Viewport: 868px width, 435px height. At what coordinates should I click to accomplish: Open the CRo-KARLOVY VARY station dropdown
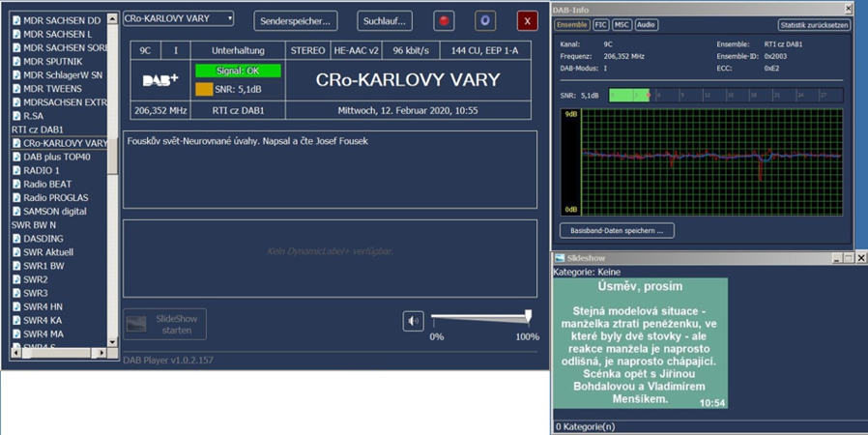click(178, 18)
